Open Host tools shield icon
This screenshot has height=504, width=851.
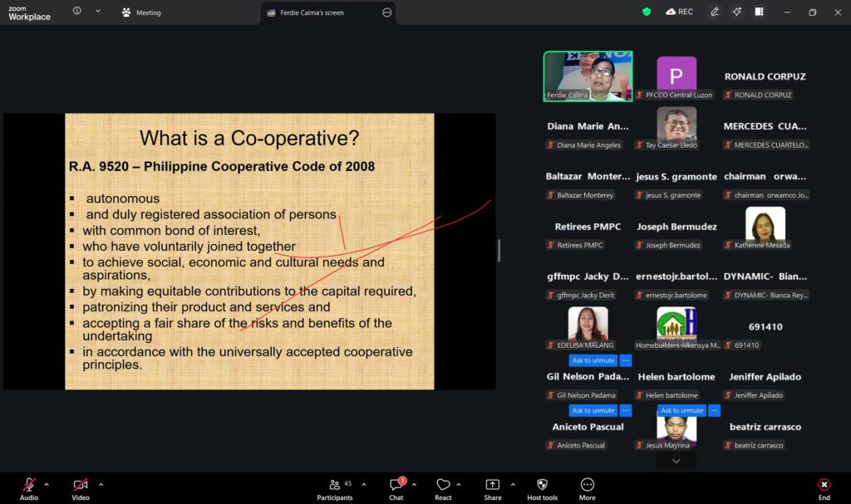point(542,485)
